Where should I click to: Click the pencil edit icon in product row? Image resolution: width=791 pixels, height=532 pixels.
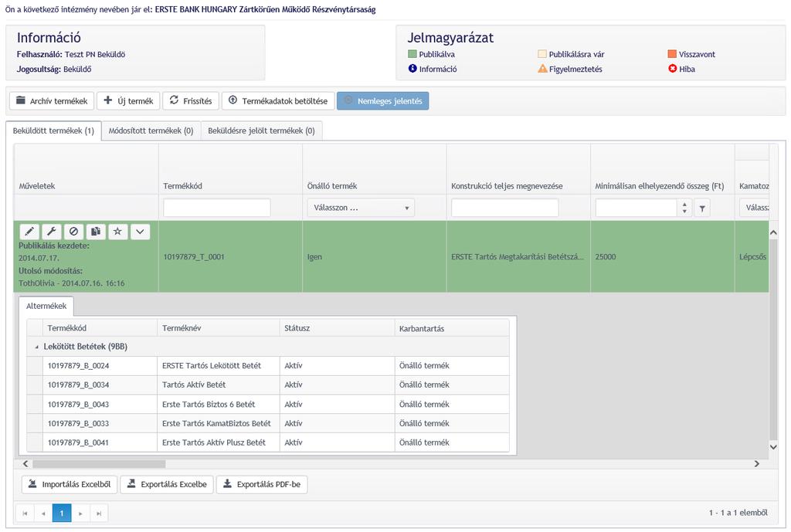pos(30,232)
